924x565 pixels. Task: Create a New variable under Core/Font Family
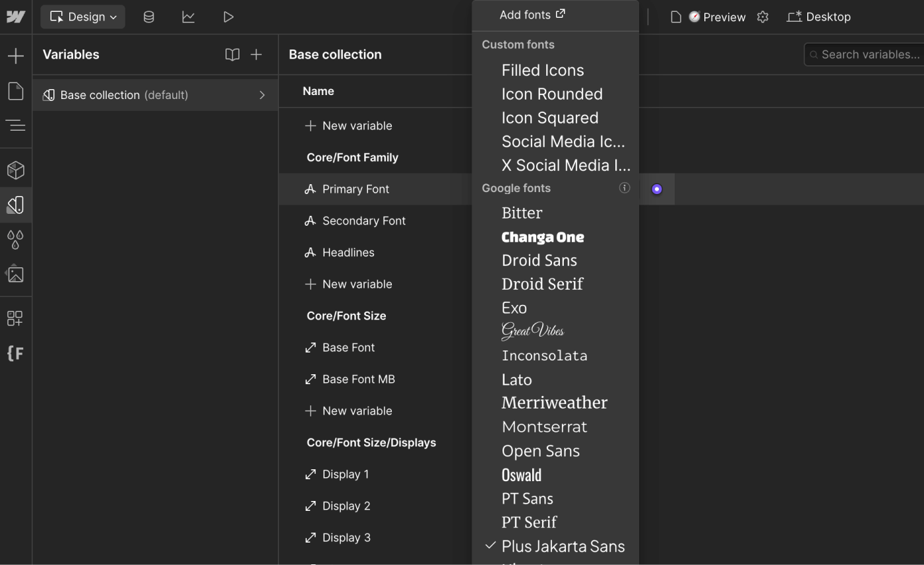(x=357, y=284)
